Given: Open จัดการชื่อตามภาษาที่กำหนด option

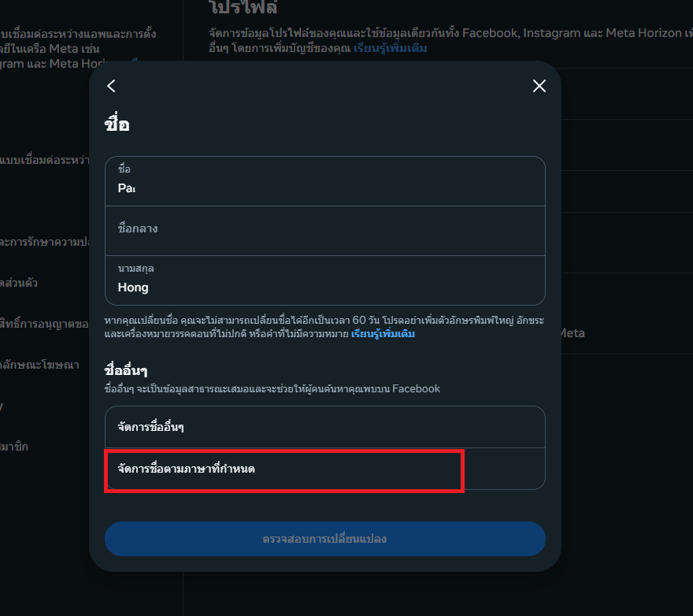Looking at the screenshot, I should click(325, 469).
